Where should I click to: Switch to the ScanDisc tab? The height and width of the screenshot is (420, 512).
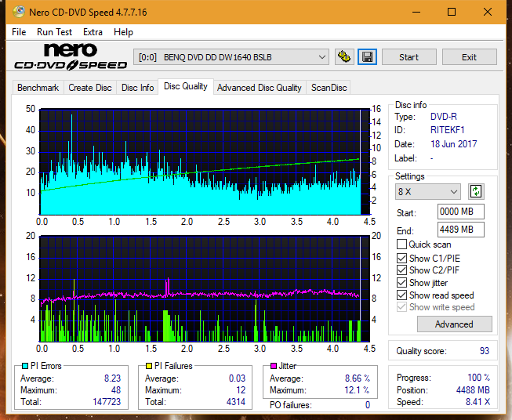point(329,88)
